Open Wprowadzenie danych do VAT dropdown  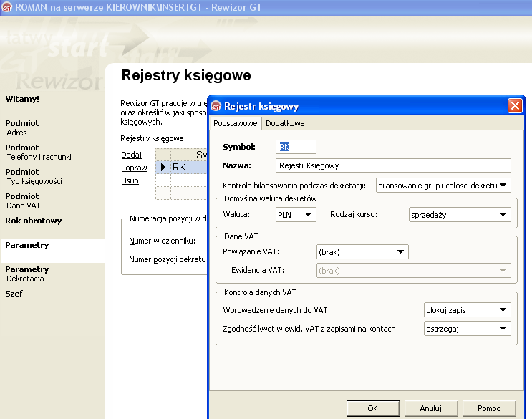coord(467,310)
